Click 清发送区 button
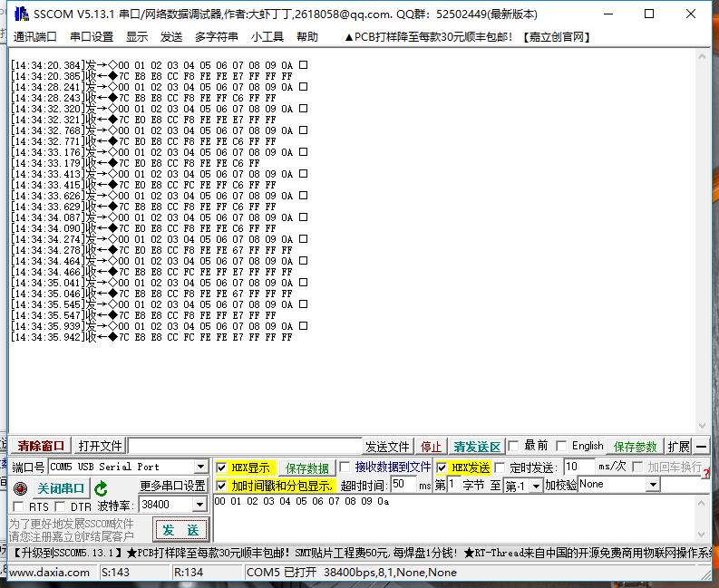This screenshot has height=588, width=719. (x=477, y=447)
